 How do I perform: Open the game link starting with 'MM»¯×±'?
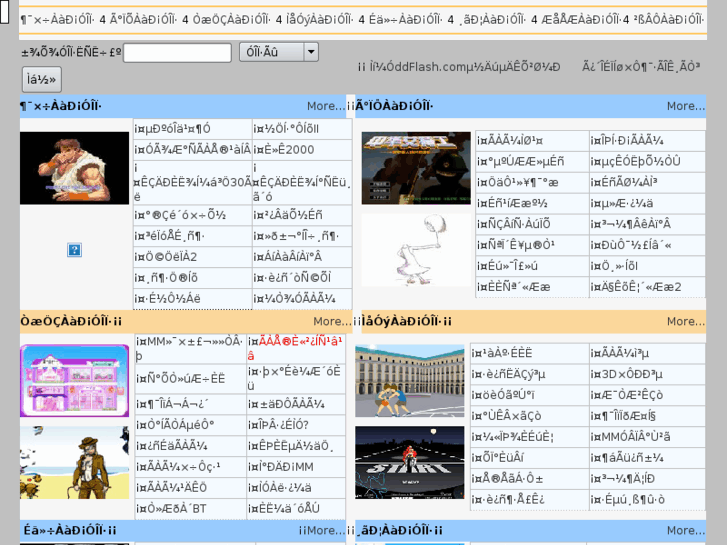[189, 348]
